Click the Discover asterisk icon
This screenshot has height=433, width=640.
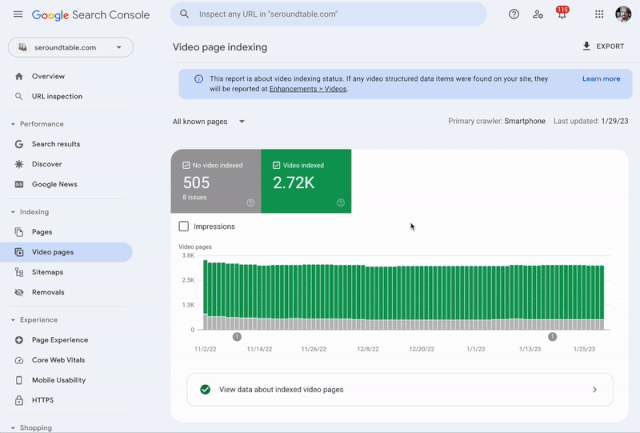(19, 164)
